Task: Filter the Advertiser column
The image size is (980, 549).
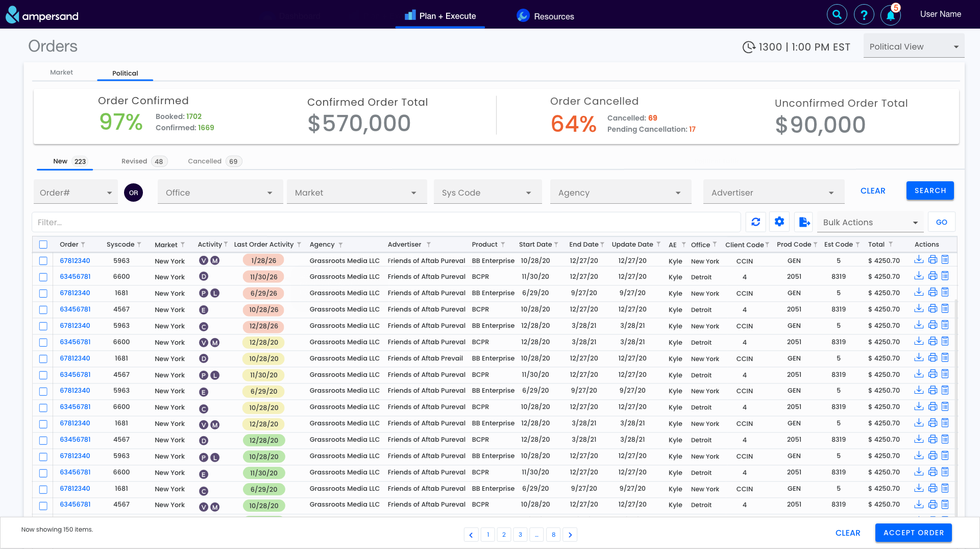Action: point(429,245)
